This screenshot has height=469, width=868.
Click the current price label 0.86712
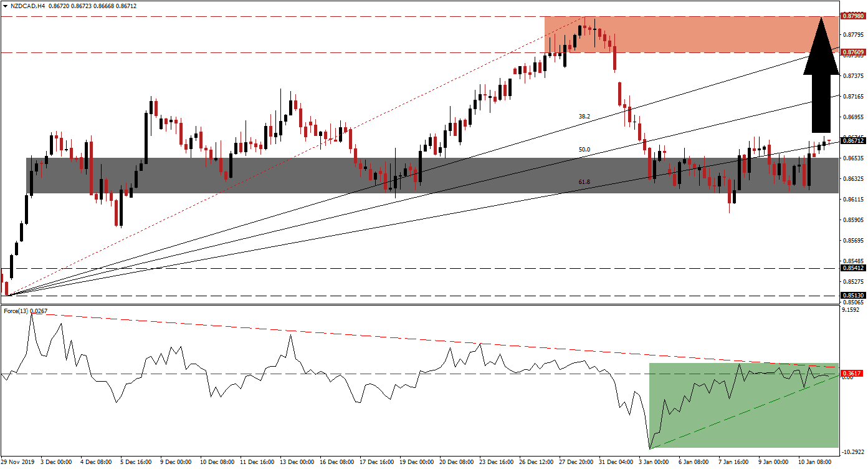point(852,142)
